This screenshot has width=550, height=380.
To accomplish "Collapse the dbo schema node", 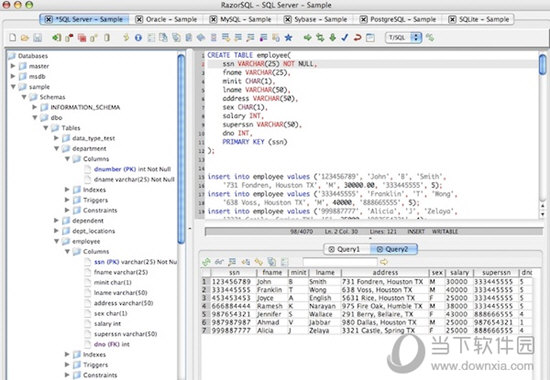I will tap(35, 118).
